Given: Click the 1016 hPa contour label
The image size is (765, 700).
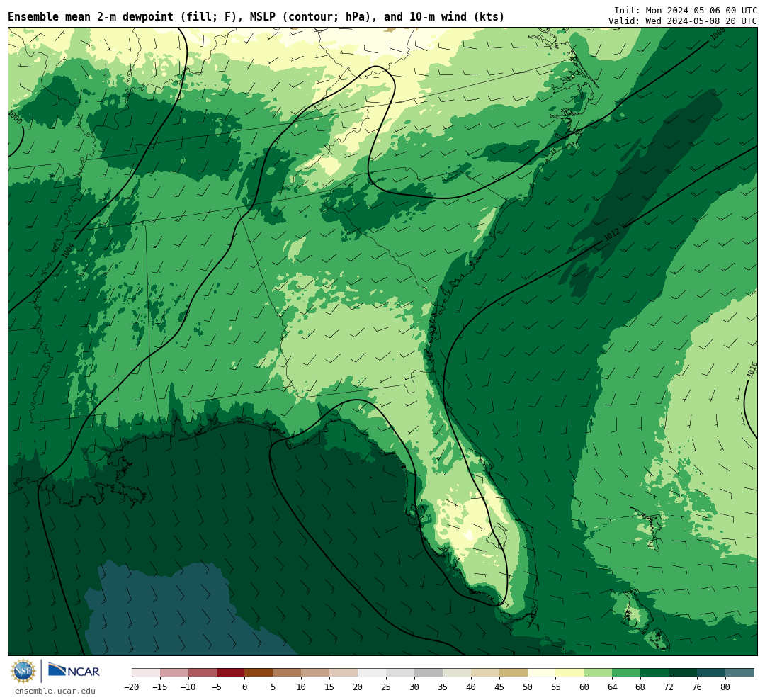Looking at the screenshot, I should 752,369.
